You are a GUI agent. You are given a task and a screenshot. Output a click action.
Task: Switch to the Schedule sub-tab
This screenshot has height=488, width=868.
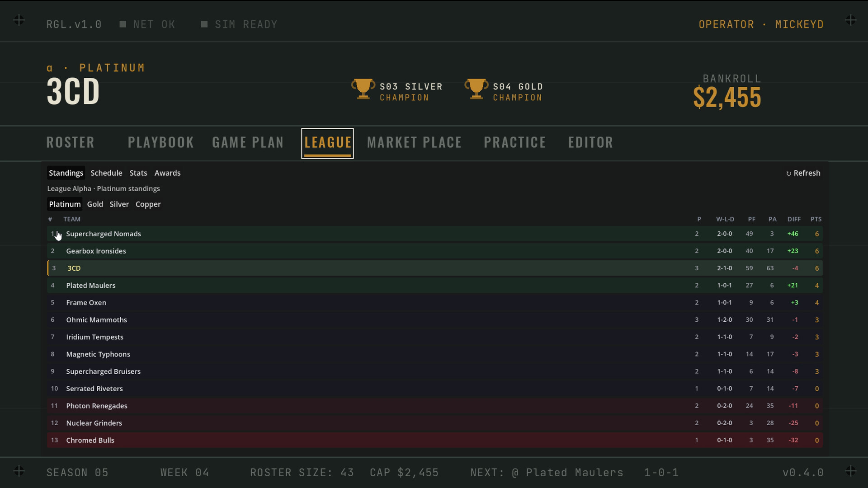[106, 173]
